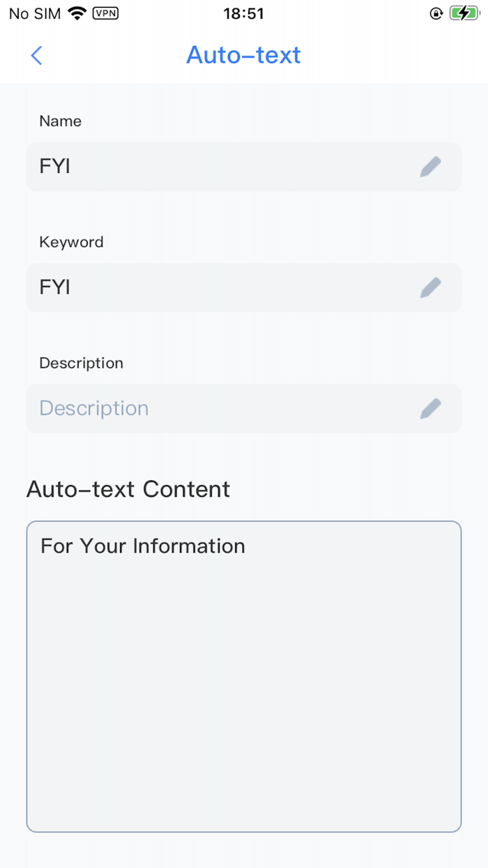Tap the Keyword label text
Screen dimensions: 488x868
coord(71,241)
